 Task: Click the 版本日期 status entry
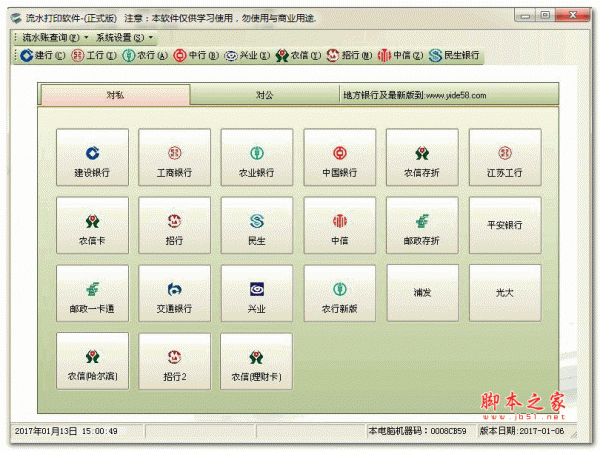point(522,431)
